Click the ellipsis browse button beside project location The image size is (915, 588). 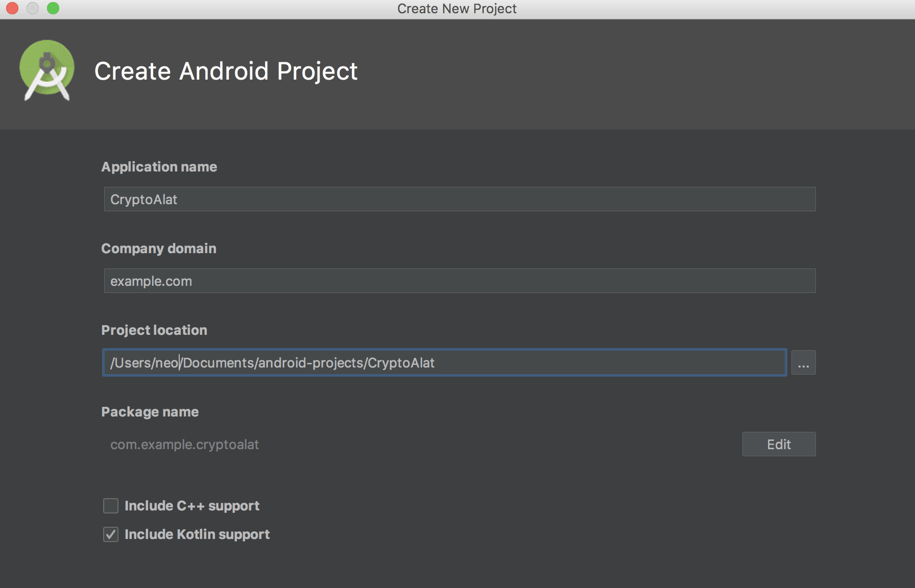click(803, 362)
